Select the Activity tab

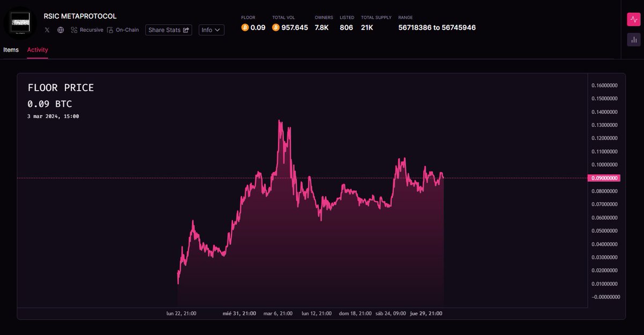tap(38, 50)
